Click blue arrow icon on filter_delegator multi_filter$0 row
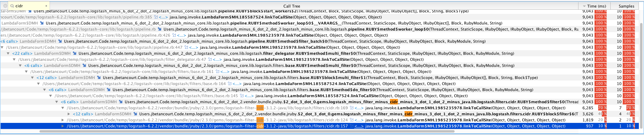 pos(75,54)
